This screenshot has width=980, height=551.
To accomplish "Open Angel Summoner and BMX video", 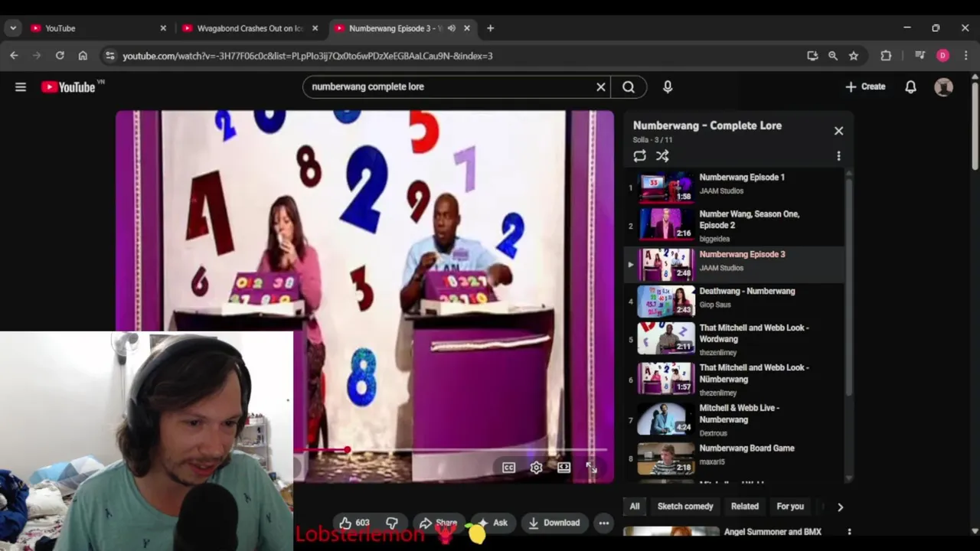I will (773, 532).
